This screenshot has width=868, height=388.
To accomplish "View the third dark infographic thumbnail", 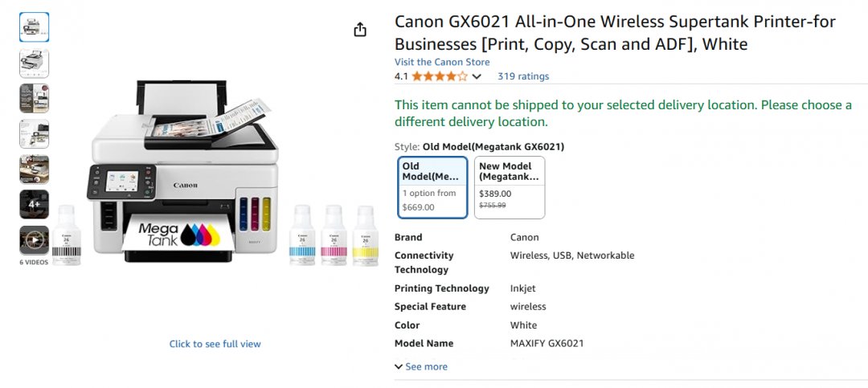I will (35, 99).
